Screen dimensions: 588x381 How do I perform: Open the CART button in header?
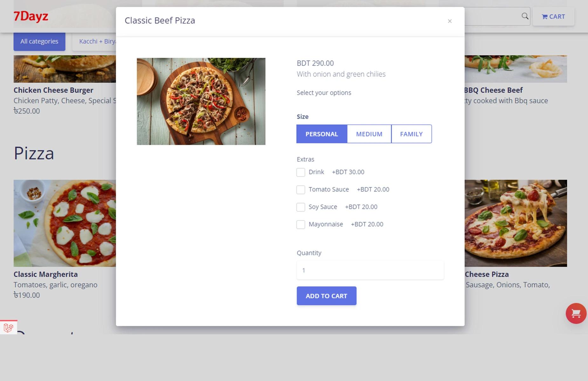(x=553, y=17)
